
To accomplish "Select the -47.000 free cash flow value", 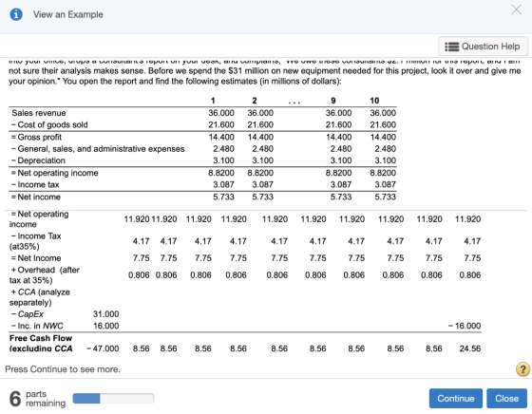I will coord(103,348).
